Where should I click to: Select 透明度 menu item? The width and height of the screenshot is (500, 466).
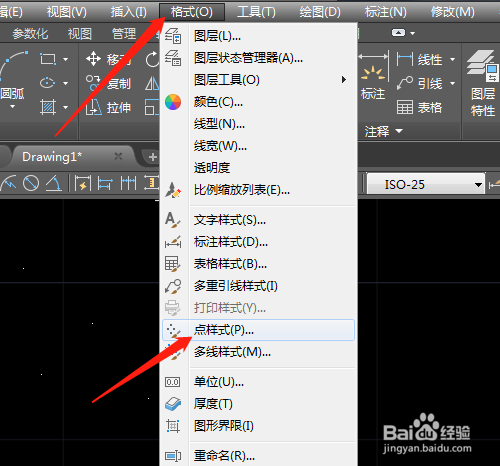coord(258,168)
